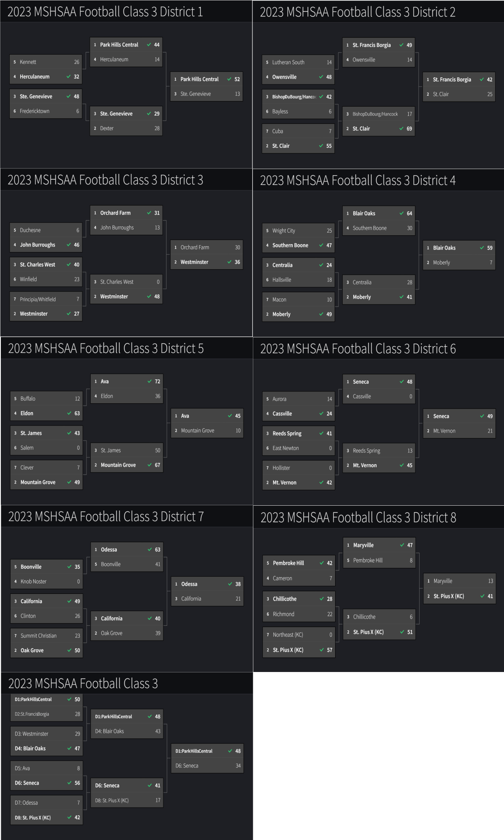
Task: Click the checkmark beside Herculaneum's score of 32
Action: 68,76
